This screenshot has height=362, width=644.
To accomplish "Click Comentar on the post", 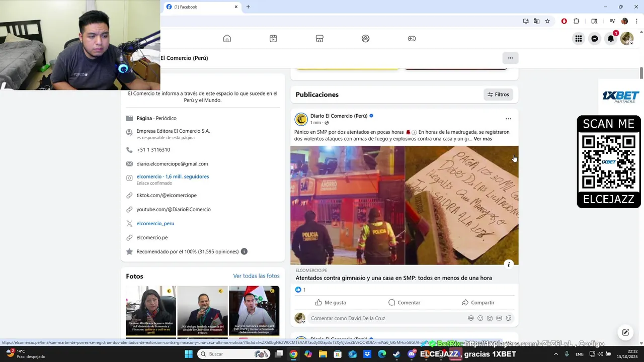I will coord(404,303).
